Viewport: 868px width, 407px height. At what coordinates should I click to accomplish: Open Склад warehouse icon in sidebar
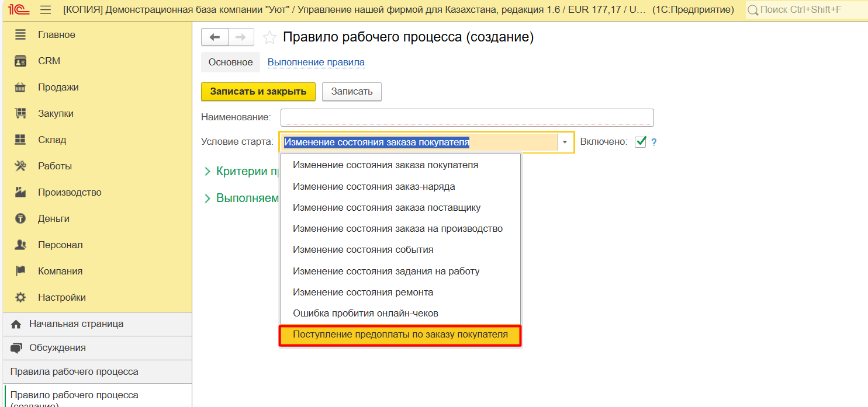pyautogui.click(x=20, y=140)
